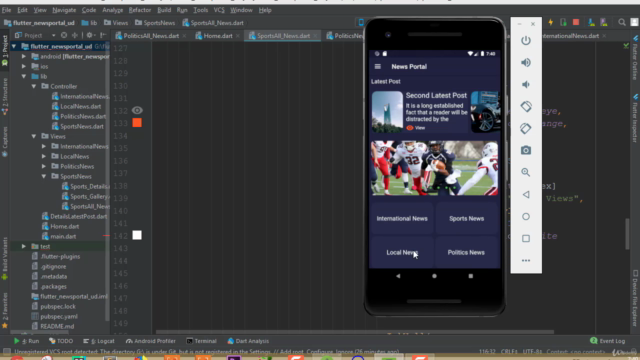
Task: Click the red Stop button in IDE toolbar
Action: [x=576, y=22]
